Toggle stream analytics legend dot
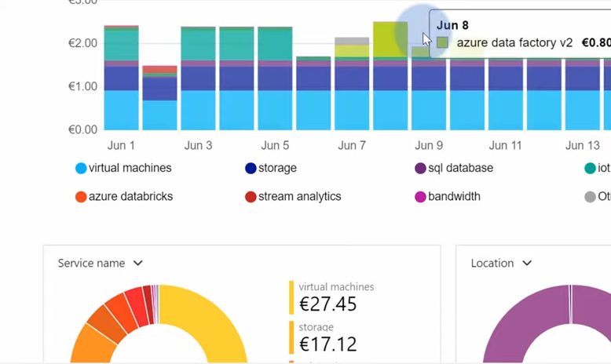The image size is (611, 364). tap(251, 197)
